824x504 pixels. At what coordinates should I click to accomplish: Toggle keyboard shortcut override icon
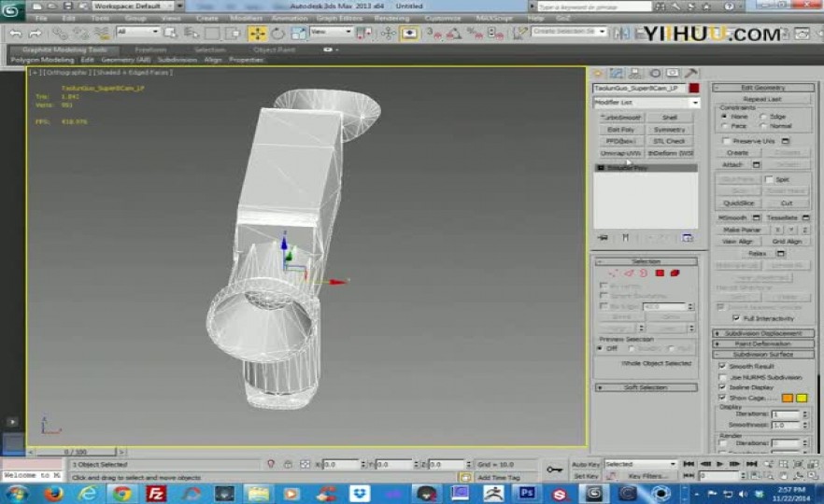point(409,34)
